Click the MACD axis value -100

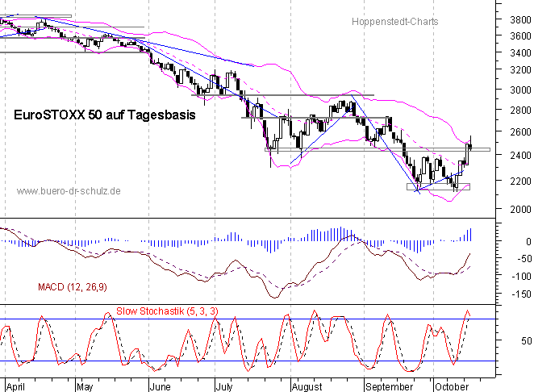click(521, 276)
